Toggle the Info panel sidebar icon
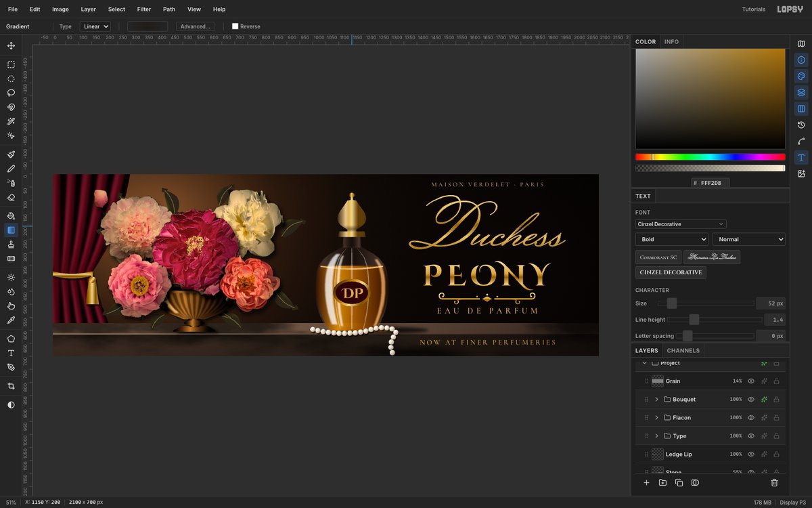The width and height of the screenshot is (812, 508). coord(801,60)
